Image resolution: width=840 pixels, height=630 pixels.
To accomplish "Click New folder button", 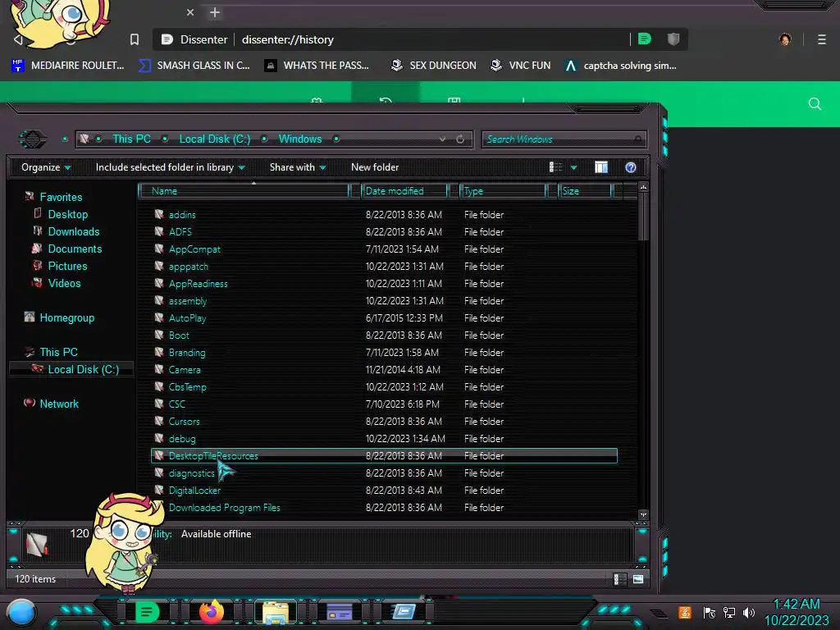I will click(375, 167).
